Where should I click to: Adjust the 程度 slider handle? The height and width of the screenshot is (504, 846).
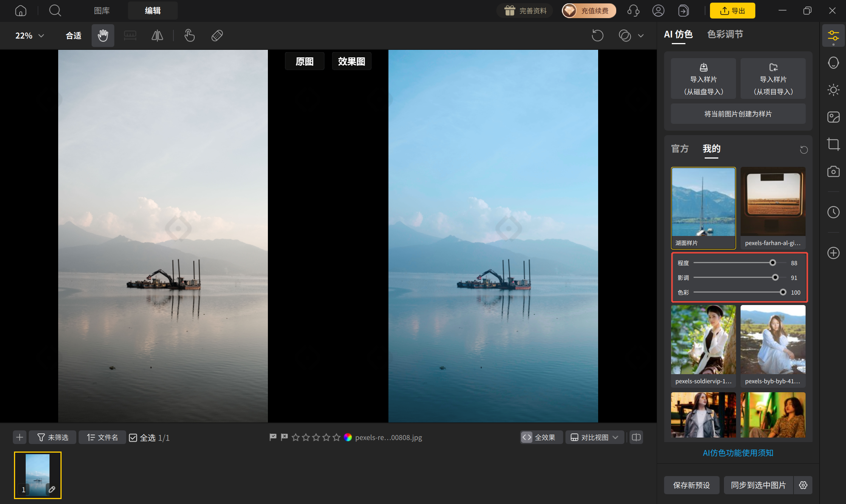[773, 263]
